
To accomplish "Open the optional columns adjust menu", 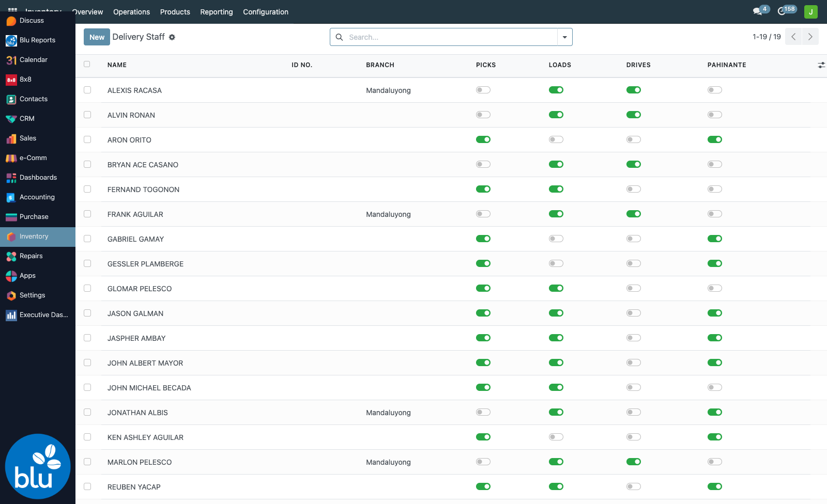I will [x=821, y=65].
